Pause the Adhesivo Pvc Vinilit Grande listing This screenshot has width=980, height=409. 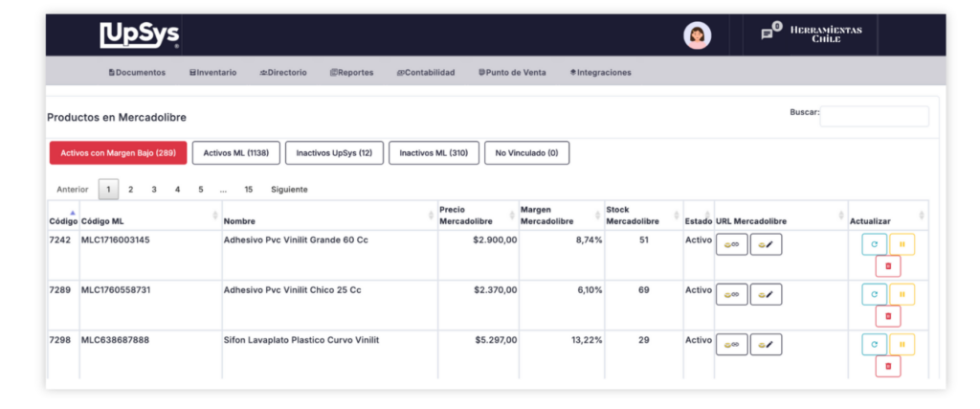pyautogui.click(x=902, y=244)
